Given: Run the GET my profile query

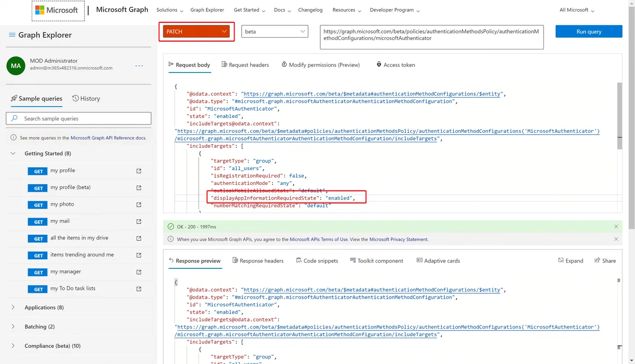Looking at the screenshot, I should tap(39, 171).
